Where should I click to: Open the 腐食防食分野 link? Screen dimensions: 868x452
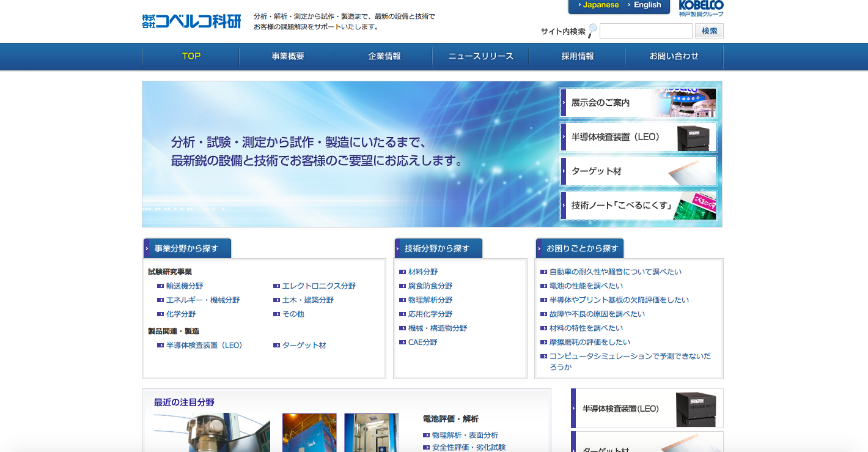430,286
